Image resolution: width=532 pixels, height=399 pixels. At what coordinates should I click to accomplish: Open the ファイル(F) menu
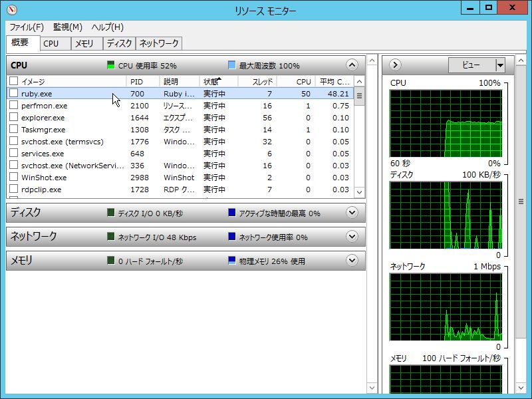click(x=27, y=27)
